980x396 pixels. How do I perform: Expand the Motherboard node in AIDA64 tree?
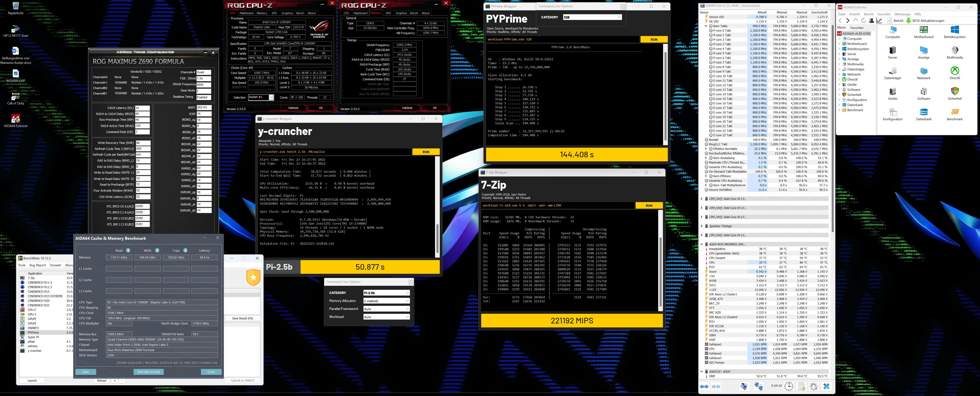(840, 44)
